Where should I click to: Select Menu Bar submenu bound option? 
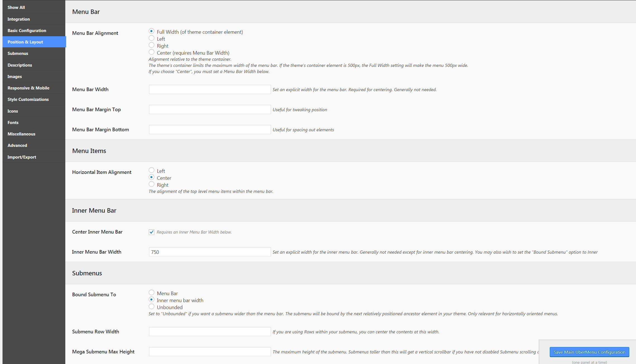point(152,293)
